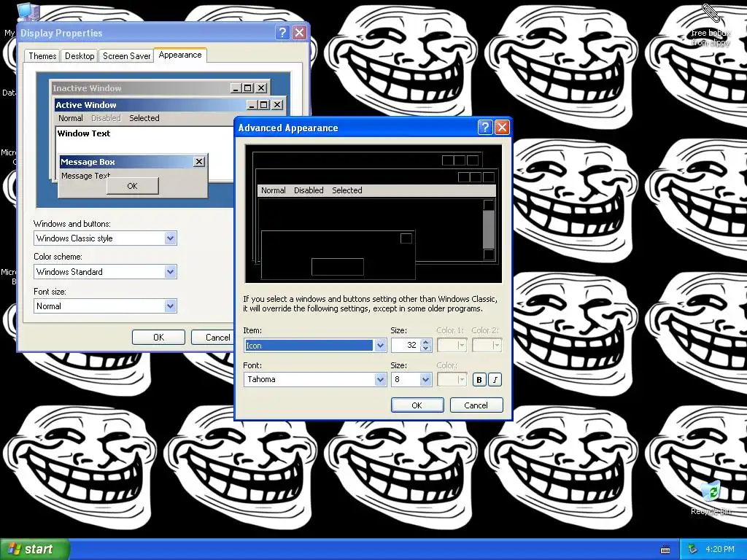Screen dimensions: 747x560
Task: Click the item Size field showing 32
Action: 406,345
